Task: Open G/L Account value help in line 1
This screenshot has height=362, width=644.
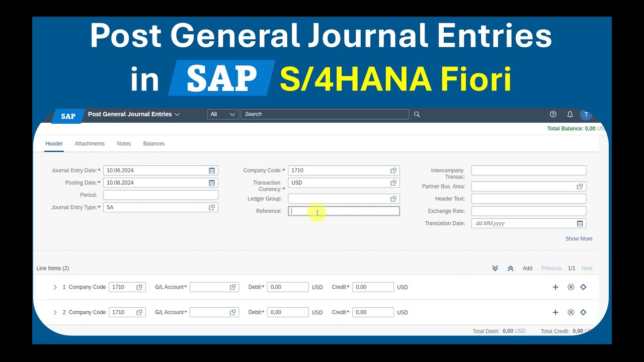Action: coord(232,287)
